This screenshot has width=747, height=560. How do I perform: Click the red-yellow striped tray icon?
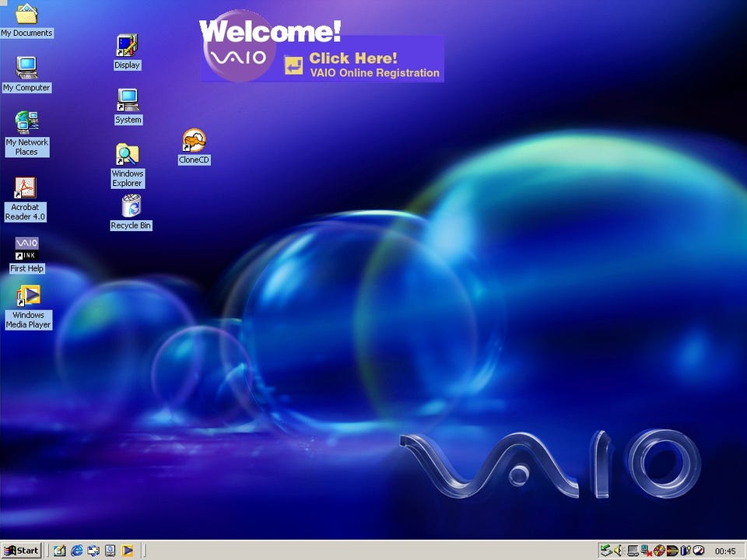[x=672, y=551]
